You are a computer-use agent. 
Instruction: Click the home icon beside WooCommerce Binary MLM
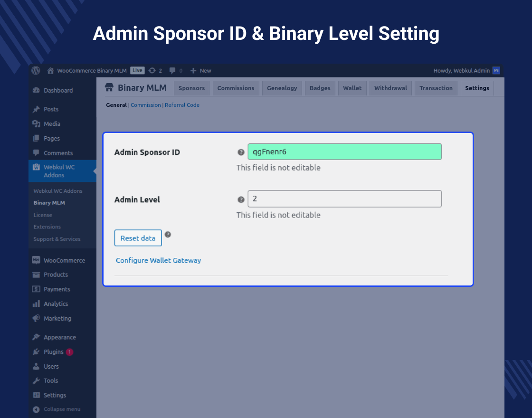pyautogui.click(x=50, y=71)
